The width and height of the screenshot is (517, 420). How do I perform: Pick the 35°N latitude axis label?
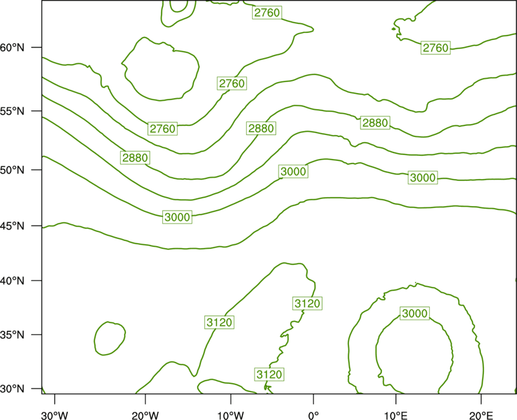click(x=12, y=335)
